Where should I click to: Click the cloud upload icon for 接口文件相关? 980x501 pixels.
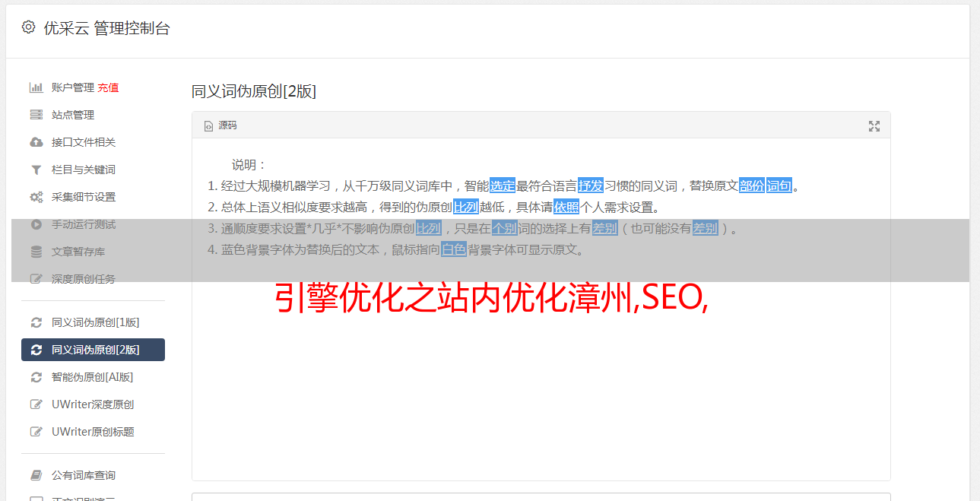click(36, 142)
